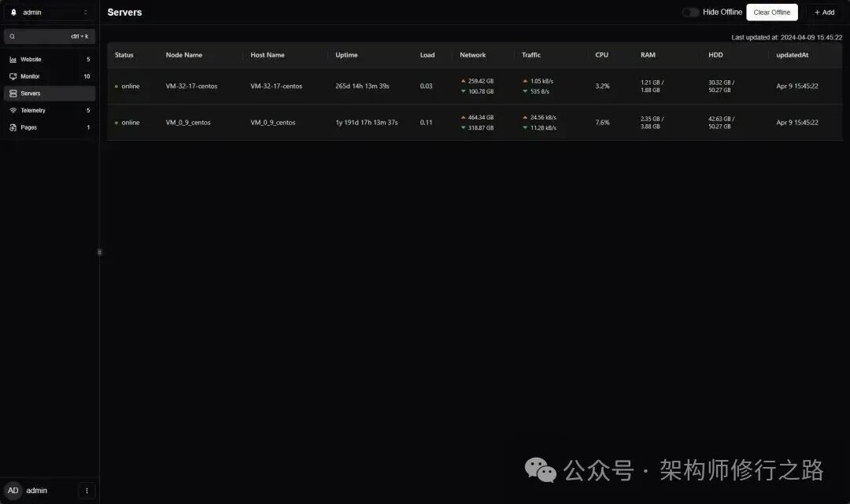Click the Monitor screen icon
The width and height of the screenshot is (850, 504).
point(13,76)
